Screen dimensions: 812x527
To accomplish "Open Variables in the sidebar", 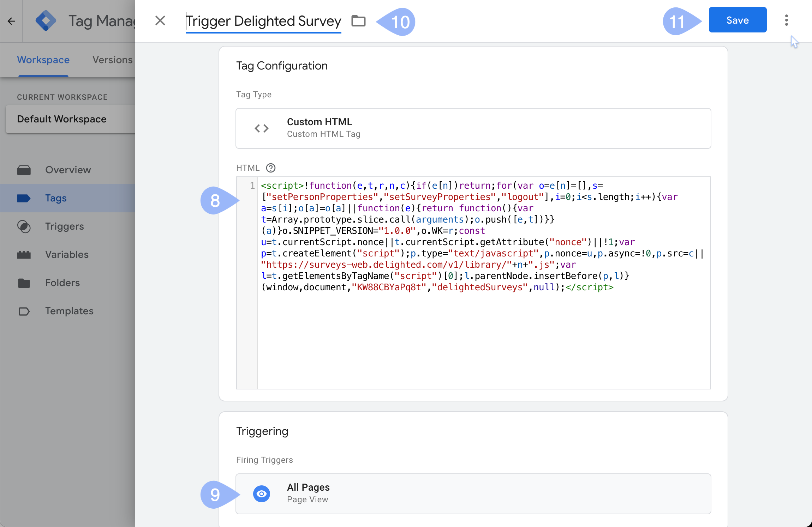I will [x=67, y=255].
